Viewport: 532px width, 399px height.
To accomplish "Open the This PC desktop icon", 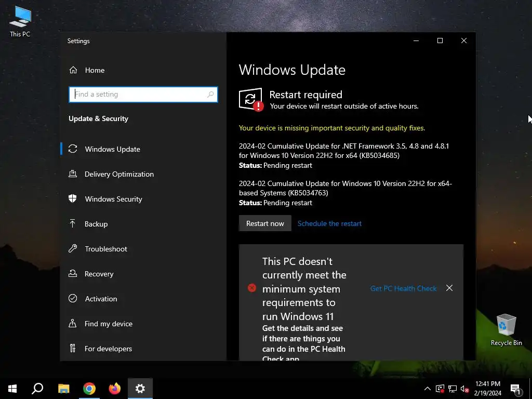I will click(x=20, y=21).
